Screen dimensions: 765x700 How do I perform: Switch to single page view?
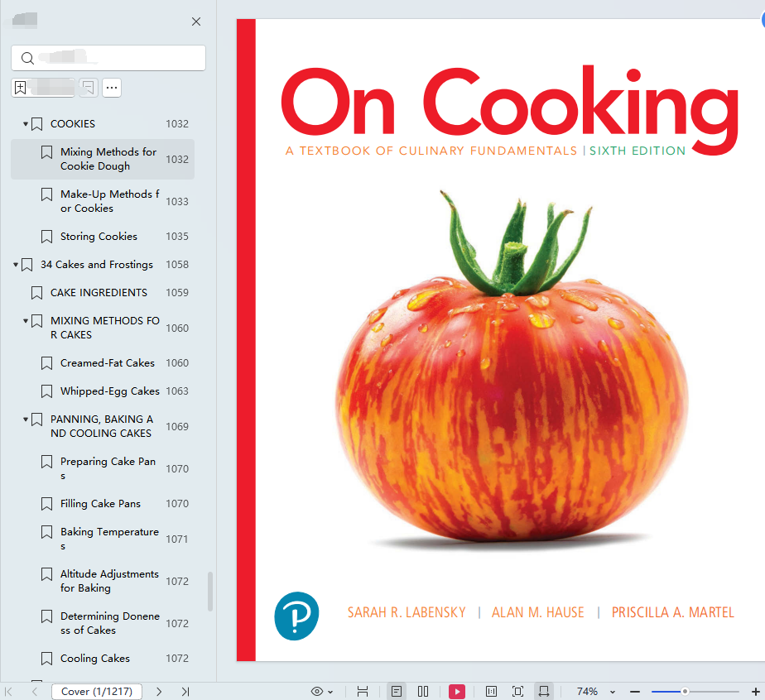[x=397, y=691]
